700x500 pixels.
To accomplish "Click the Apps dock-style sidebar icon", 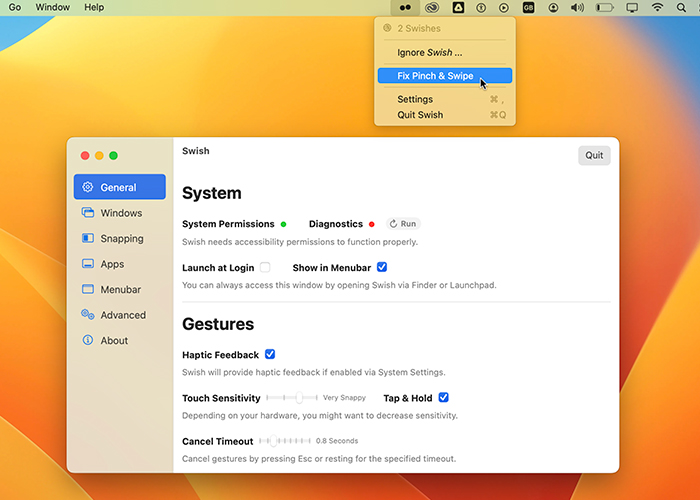I will (x=88, y=263).
